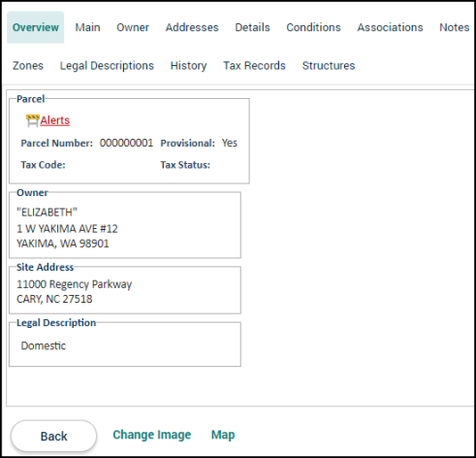The image size is (476, 458).
Task: Open the Map link
Action: point(223,435)
